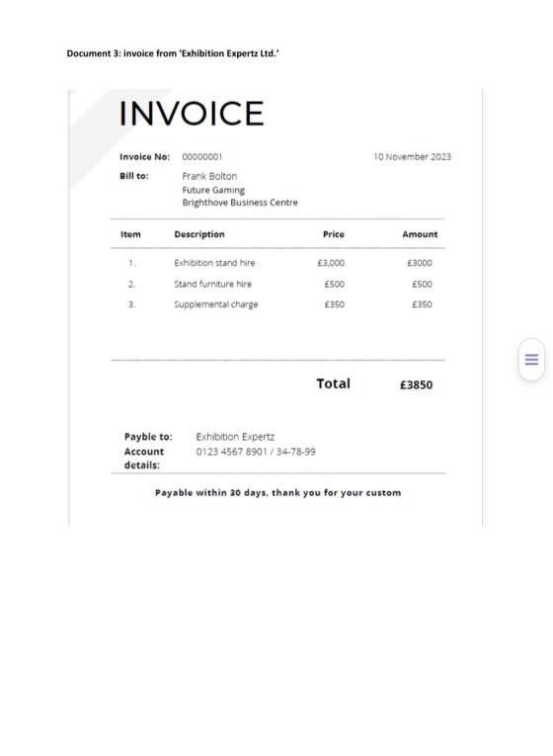Click the total amount £3850
The height and width of the screenshot is (756, 553).
[x=416, y=384]
